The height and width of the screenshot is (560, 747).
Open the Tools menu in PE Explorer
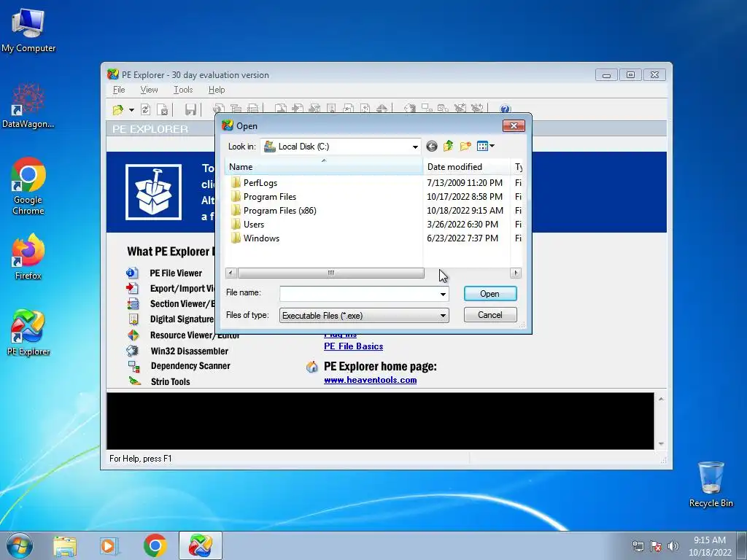click(x=183, y=90)
